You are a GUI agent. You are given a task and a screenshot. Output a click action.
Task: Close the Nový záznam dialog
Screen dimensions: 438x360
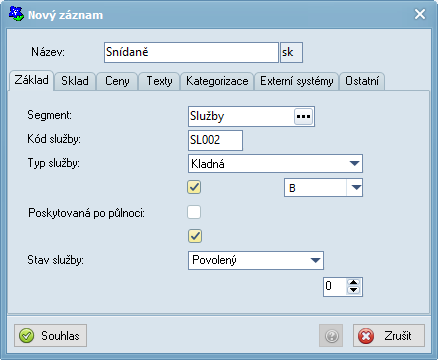tap(420, 14)
